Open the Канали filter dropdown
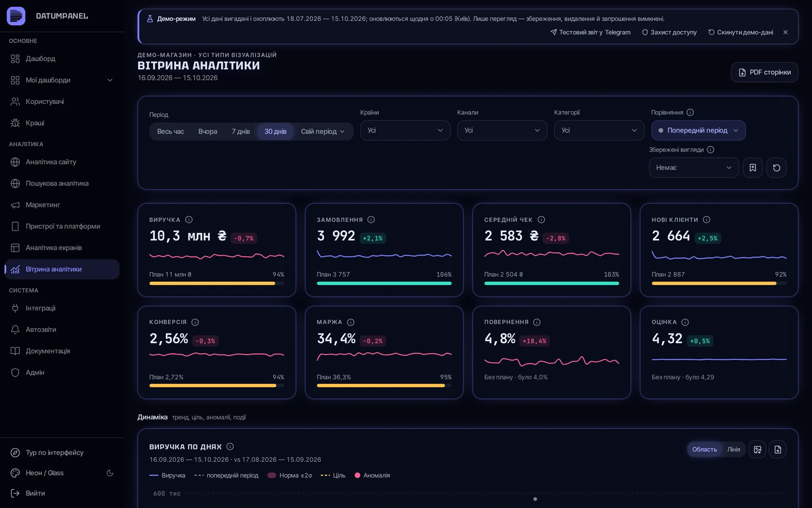The height and width of the screenshot is (508, 812). tap(502, 130)
